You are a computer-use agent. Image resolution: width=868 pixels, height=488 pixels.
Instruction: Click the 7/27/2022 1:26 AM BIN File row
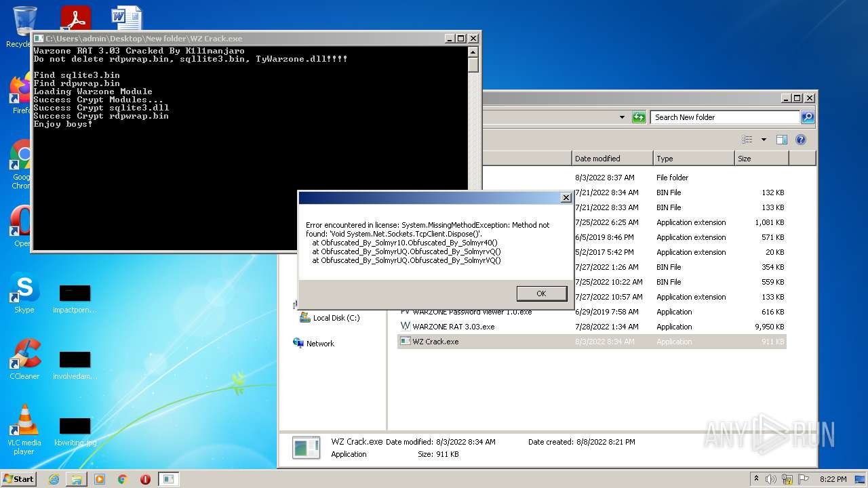(x=592, y=267)
